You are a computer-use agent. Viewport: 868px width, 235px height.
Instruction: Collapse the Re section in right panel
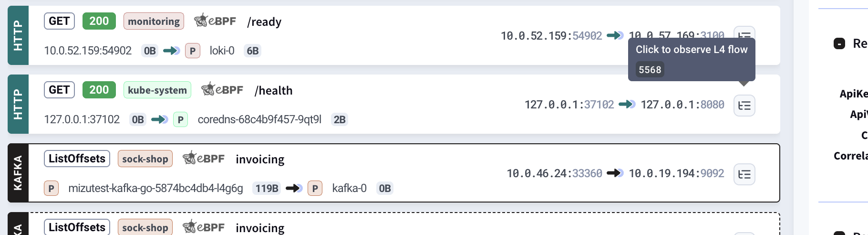839,43
